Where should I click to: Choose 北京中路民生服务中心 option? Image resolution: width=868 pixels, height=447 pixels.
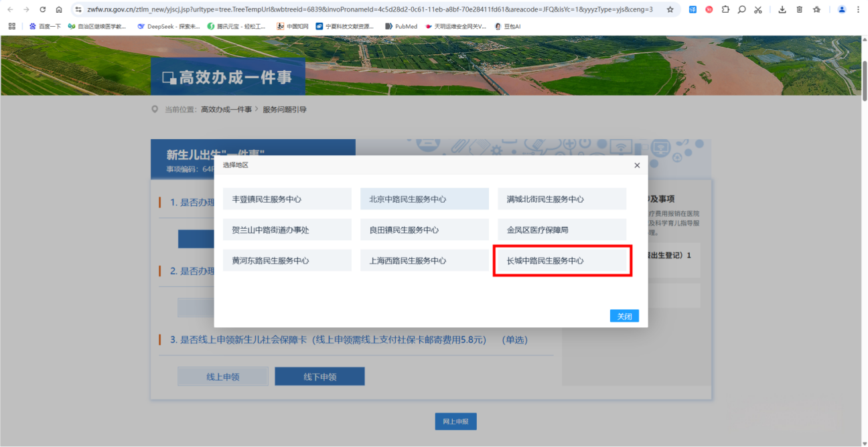(425, 199)
